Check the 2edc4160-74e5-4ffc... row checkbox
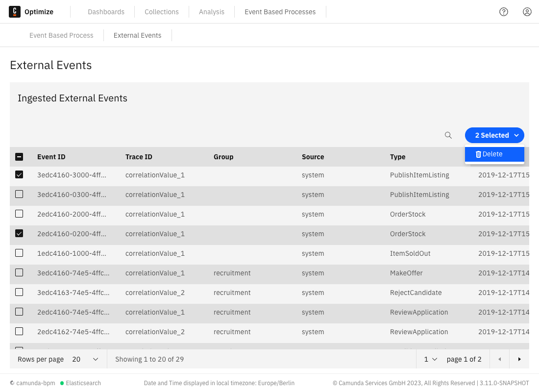Viewport: 539px width, 392px height. tap(19, 312)
